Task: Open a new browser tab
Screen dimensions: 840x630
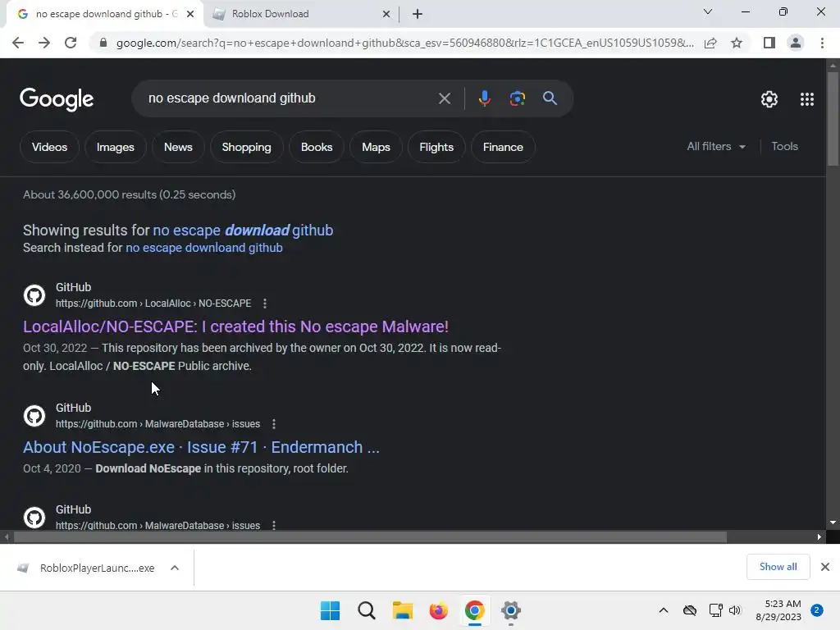Action: point(418,15)
